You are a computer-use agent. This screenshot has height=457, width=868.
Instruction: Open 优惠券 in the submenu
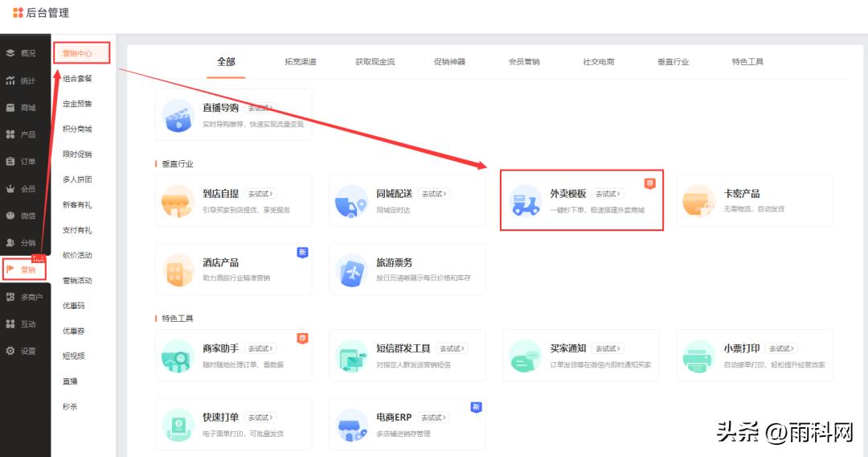click(x=74, y=331)
